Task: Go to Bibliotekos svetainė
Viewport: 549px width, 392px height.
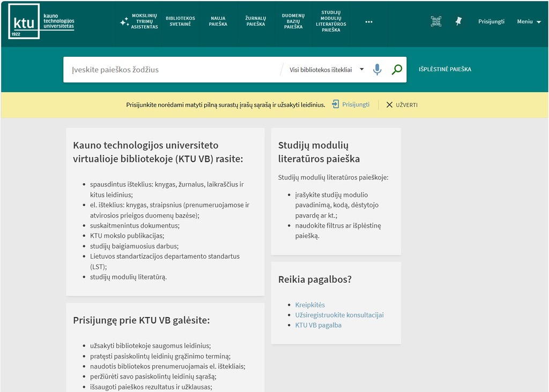Action: pyautogui.click(x=181, y=21)
